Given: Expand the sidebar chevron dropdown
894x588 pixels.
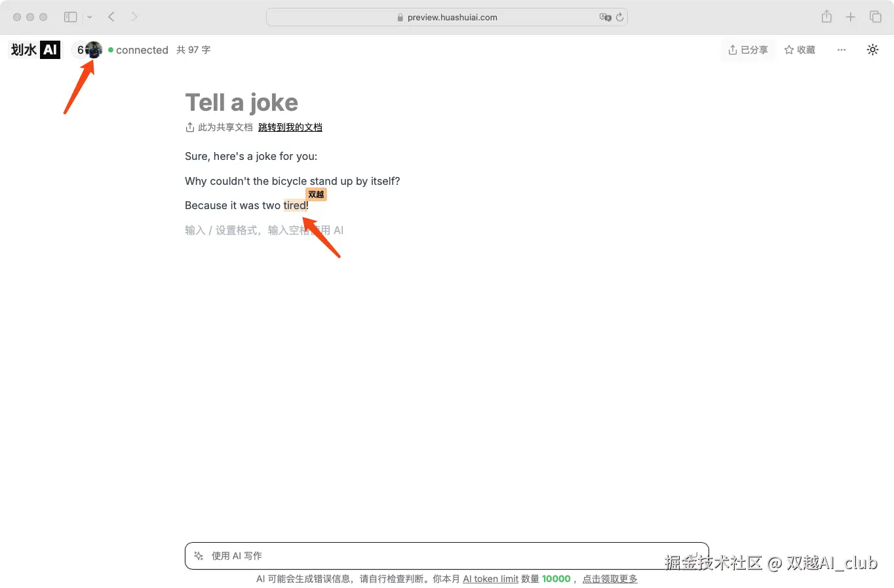Looking at the screenshot, I should pos(90,17).
